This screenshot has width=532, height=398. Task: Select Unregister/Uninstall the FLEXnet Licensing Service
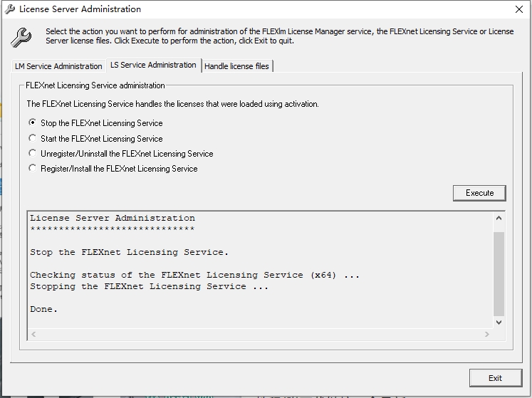pos(33,154)
